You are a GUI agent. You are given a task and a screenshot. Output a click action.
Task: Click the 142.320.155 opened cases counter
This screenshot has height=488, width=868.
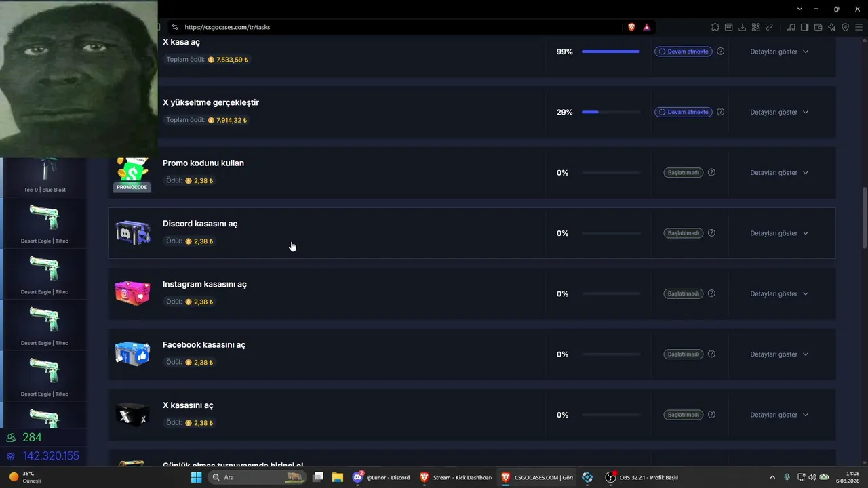[x=51, y=456]
